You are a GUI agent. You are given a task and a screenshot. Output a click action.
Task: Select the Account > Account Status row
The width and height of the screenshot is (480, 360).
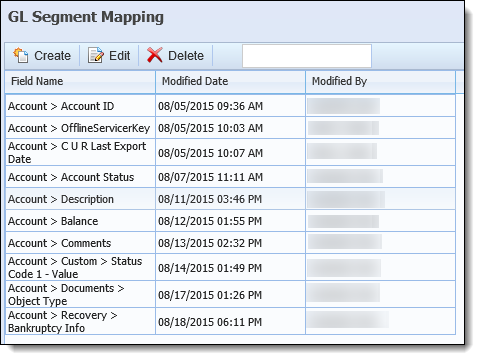click(230, 177)
